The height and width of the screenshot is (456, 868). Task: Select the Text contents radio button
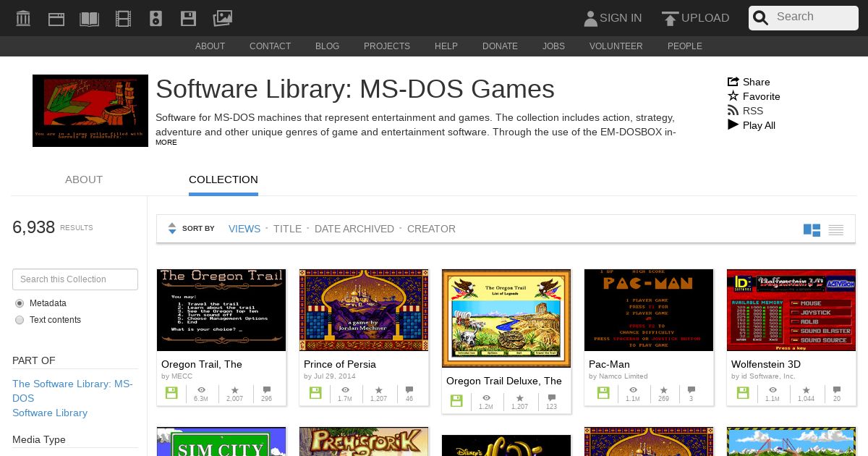point(20,320)
